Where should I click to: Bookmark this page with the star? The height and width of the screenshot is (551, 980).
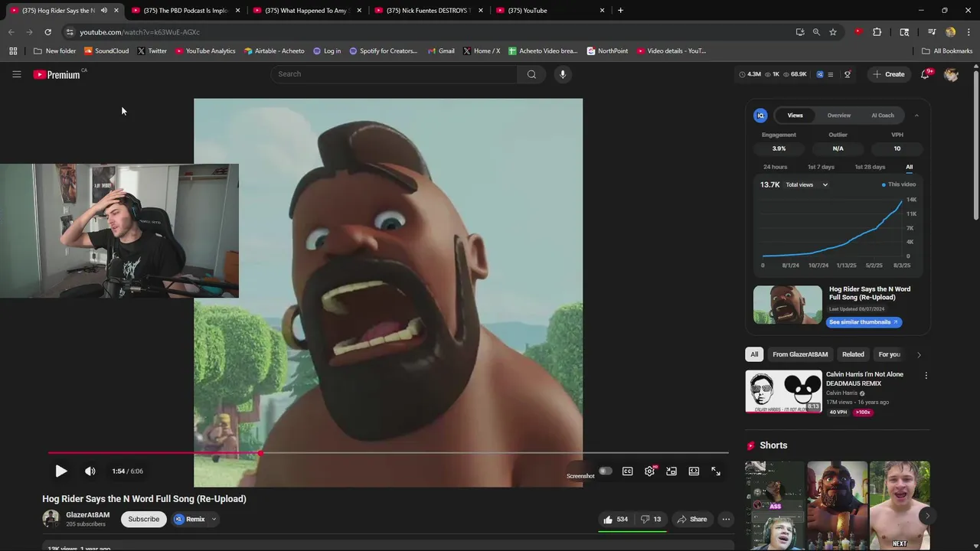[833, 32]
